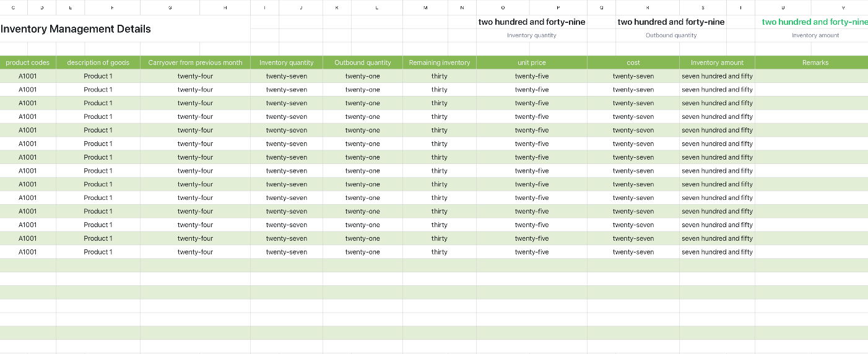Click the small "Outbound quantity" summary label
Screen dimensions: 868x354
tap(671, 35)
